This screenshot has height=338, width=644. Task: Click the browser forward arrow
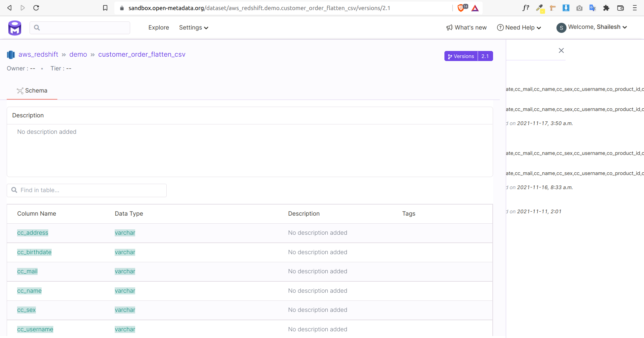[x=22, y=8]
